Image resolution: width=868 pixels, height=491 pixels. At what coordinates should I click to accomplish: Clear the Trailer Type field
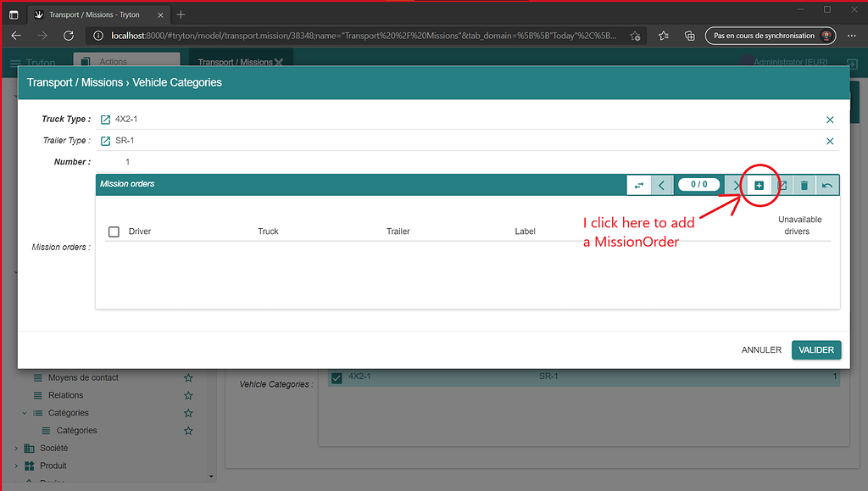830,141
